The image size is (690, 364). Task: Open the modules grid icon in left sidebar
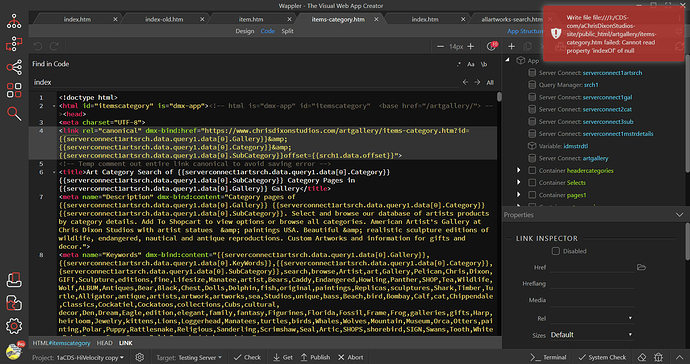click(14, 90)
